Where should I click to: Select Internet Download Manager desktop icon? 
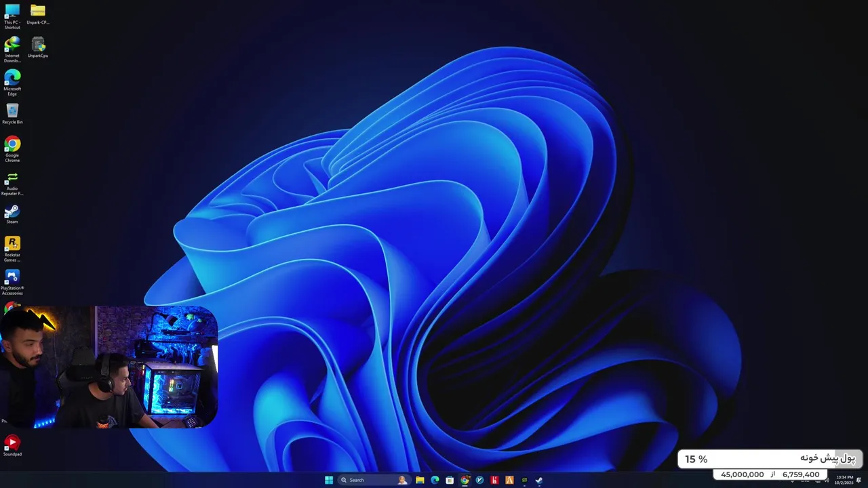[x=12, y=49]
